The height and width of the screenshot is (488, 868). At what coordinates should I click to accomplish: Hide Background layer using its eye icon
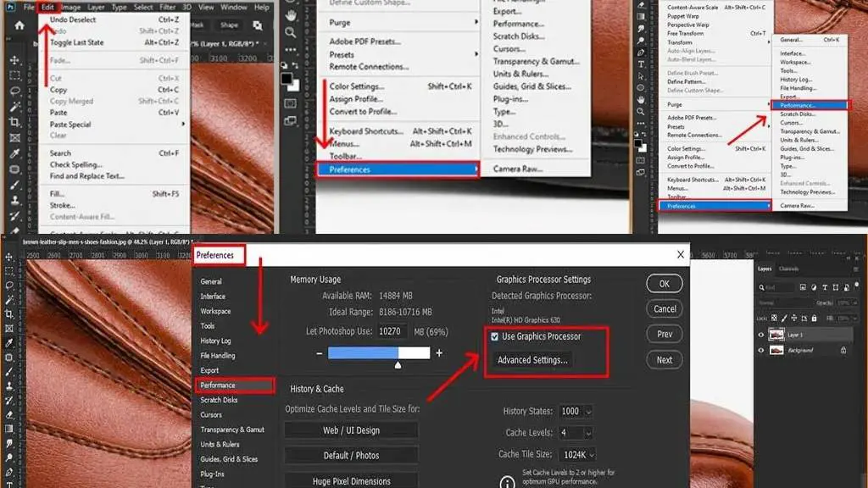[761, 350]
